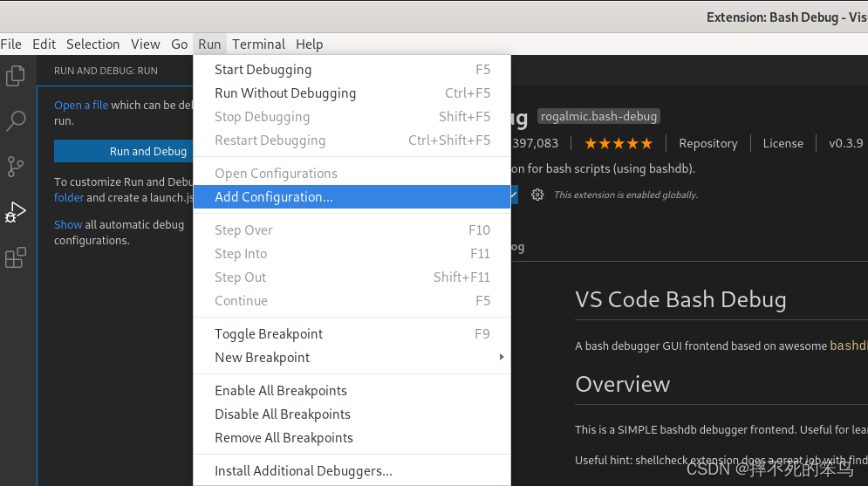Click 'This extension is enabled globally' text
The height and width of the screenshot is (486, 868).
(625, 195)
